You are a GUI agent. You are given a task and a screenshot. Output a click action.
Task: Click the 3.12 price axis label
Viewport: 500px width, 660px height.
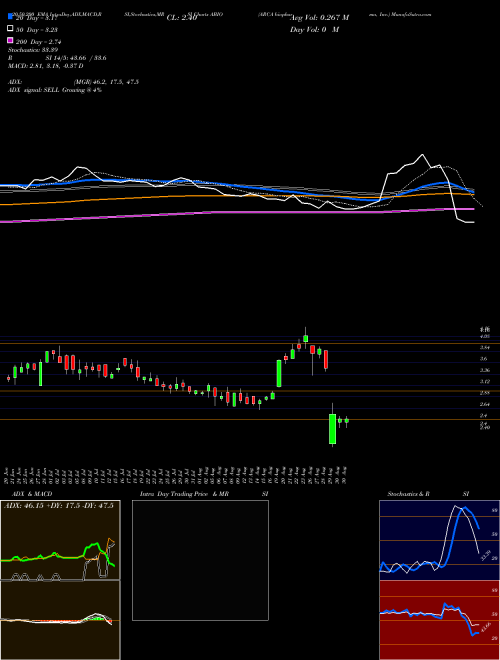pyautogui.click(x=485, y=381)
